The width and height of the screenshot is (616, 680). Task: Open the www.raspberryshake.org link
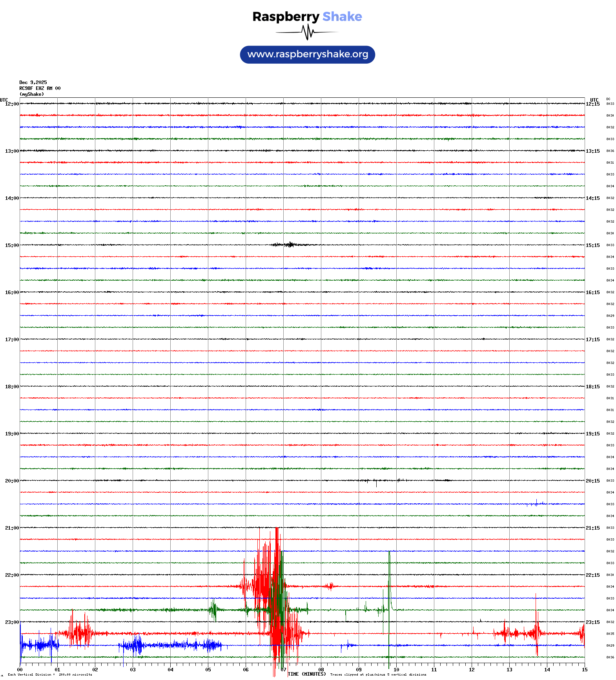(x=308, y=55)
